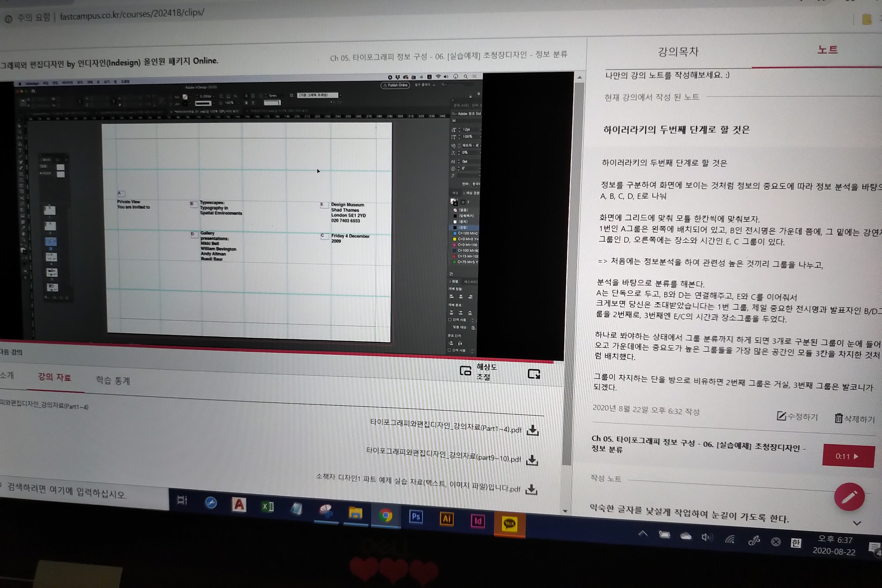
Task: Click the page scrollbar up arrow
Action: tap(579, 78)
